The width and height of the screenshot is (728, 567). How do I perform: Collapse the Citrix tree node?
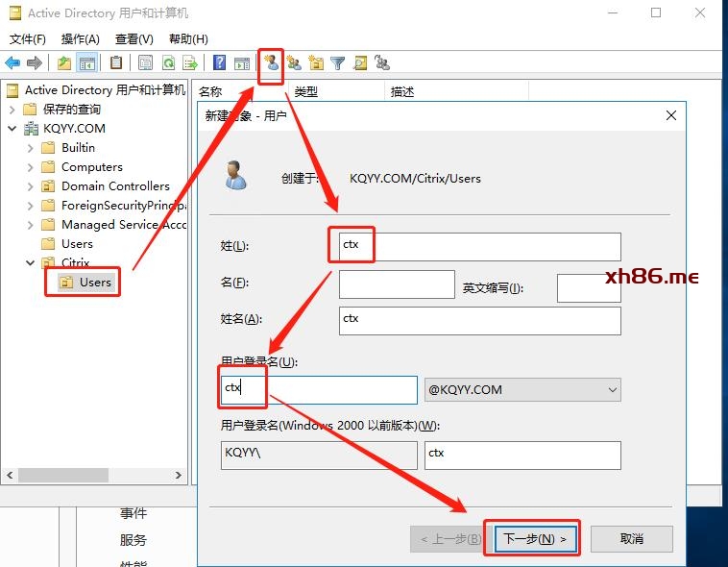[x=31, y=262]
